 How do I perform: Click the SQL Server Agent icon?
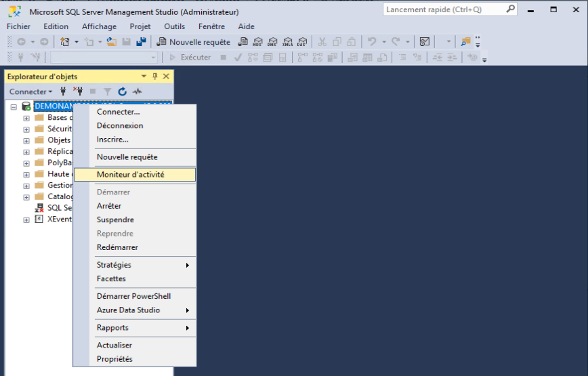point(39,208)
